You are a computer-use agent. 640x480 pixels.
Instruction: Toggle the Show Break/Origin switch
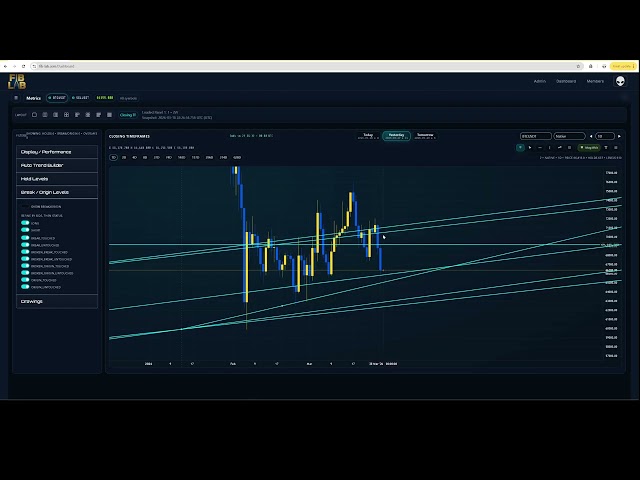pyautogui.click(x=25, y=207)
